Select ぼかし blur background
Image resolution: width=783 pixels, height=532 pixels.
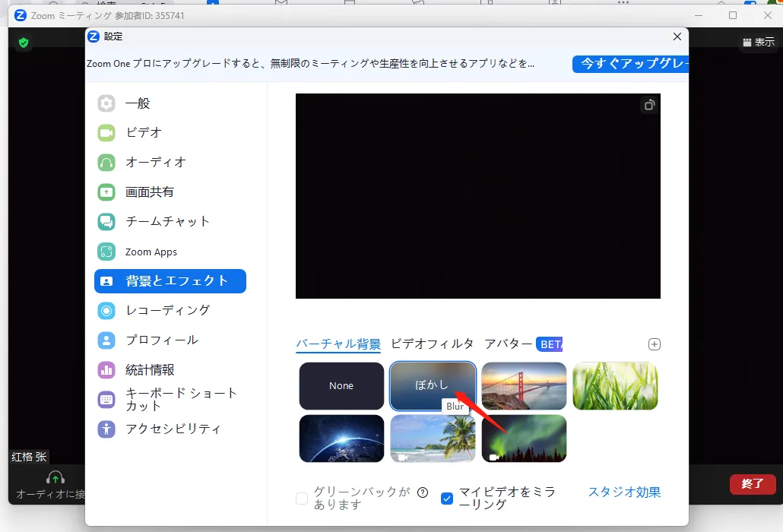click(x=433, y=386)
